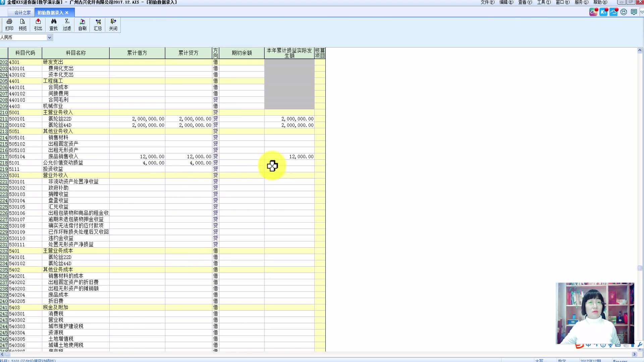
Task: Click the smiley face feedback icon
Action: [624, 12]
